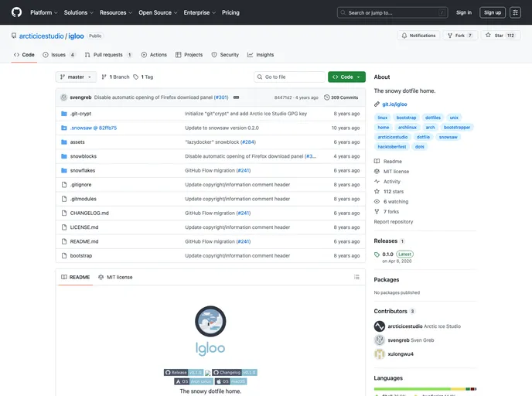Switch to the Issues tab
This screenshot has height=396, width=532.
(x=59, y=55)
